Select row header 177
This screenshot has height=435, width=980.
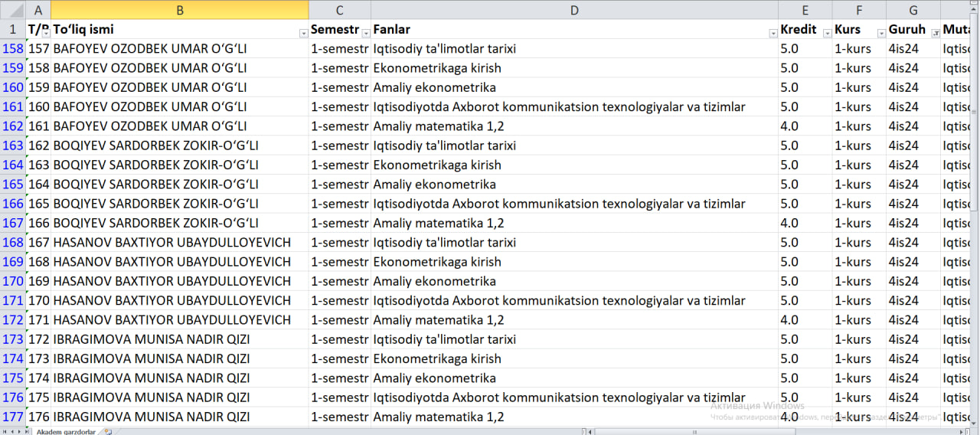12,417
